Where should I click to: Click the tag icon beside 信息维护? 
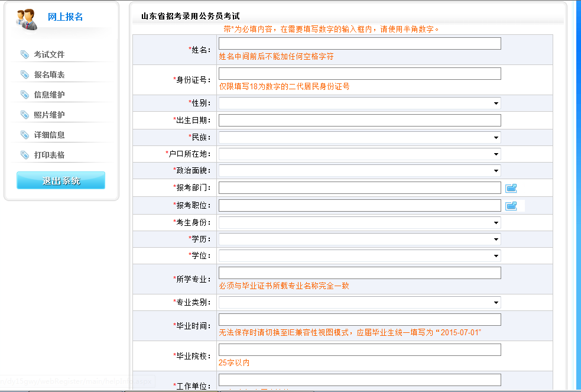pos(24,94)
